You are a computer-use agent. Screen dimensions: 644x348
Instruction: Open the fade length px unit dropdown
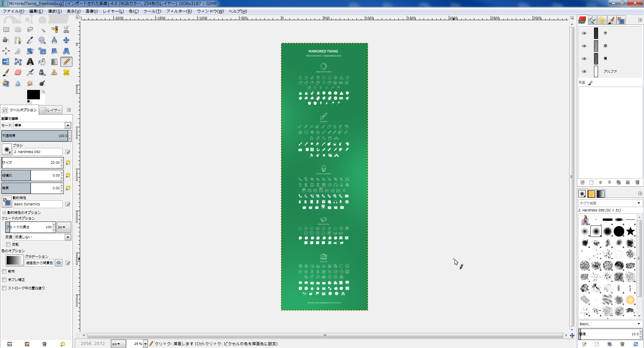pos(63,227)
